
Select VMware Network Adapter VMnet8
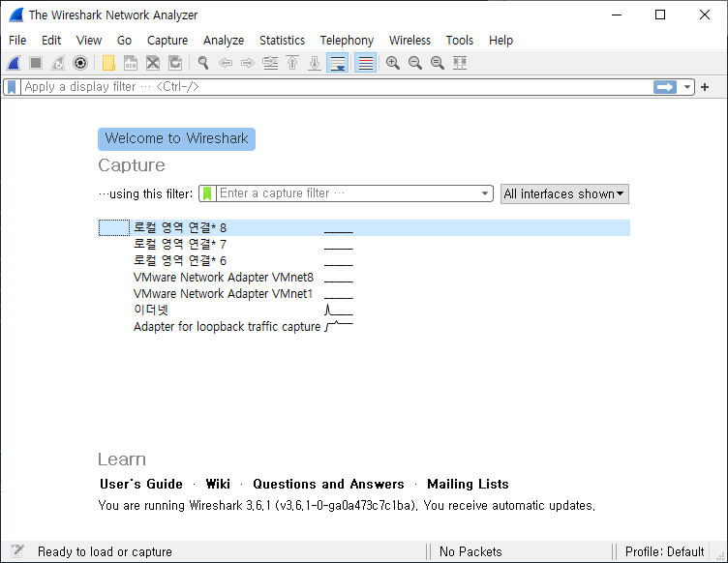[x=364, y=278]
